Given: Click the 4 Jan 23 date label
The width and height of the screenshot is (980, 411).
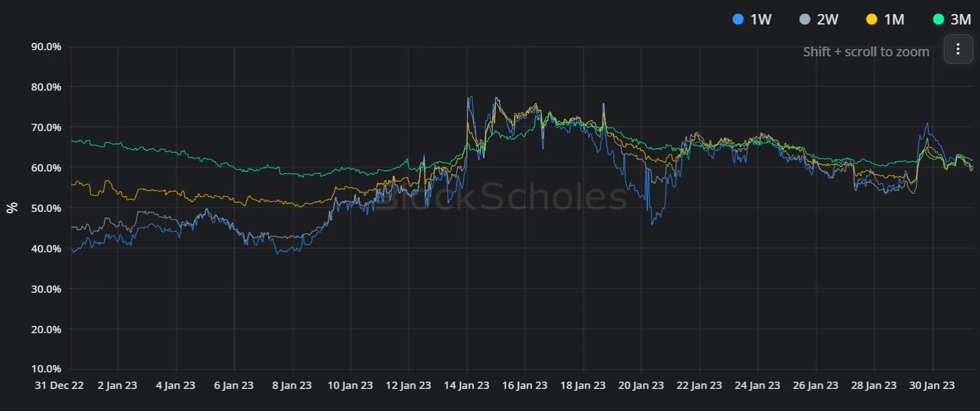Looking at the screenshot, I should coord(176,385).
